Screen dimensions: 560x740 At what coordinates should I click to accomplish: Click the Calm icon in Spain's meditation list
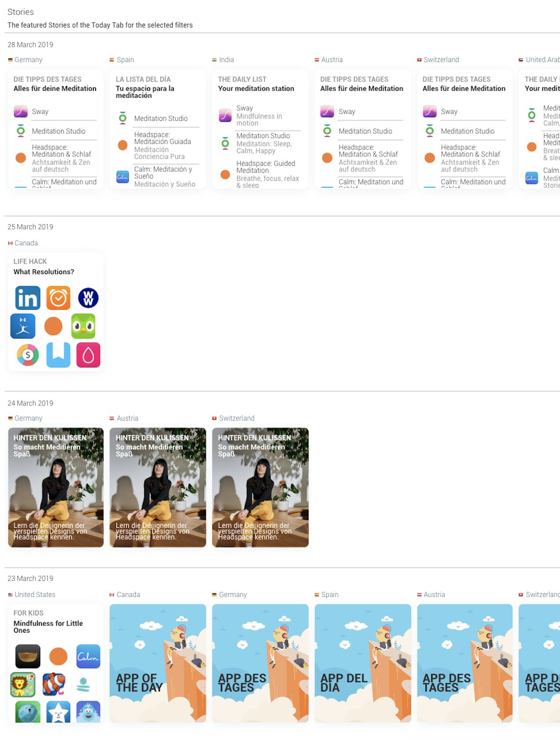tap(123, 177)
